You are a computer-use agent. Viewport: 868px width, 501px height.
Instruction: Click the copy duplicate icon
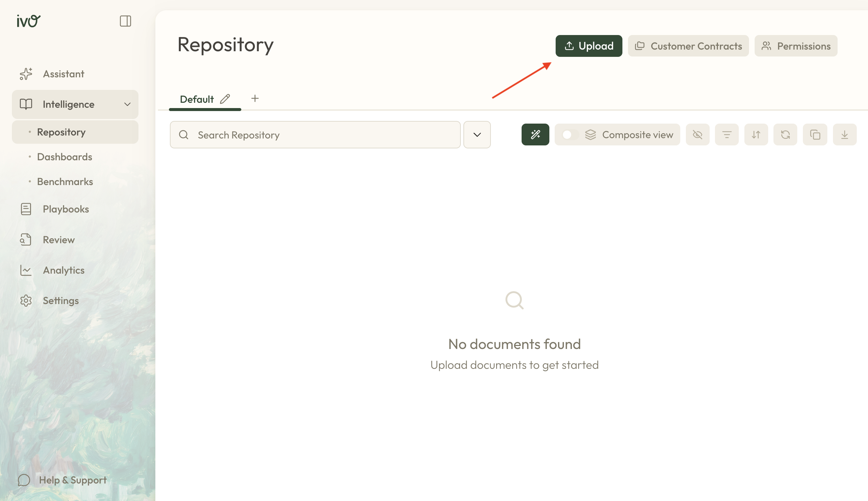coord(815,135)
